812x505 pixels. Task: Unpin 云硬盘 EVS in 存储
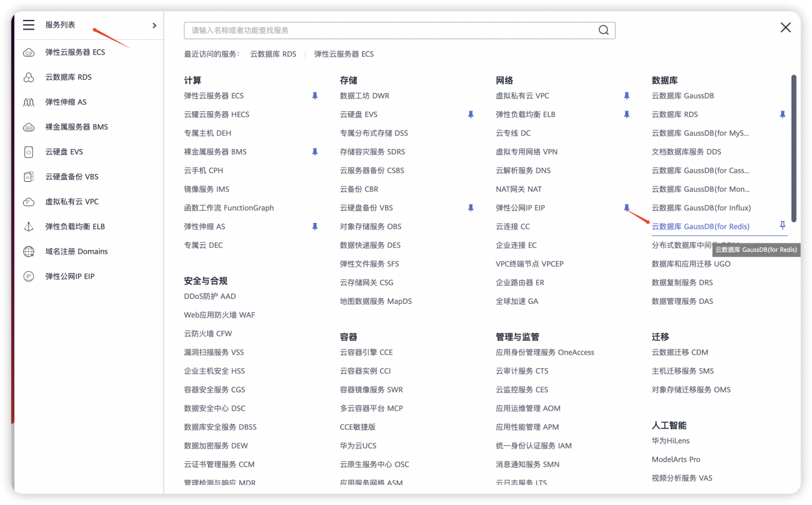coord(471,114)
